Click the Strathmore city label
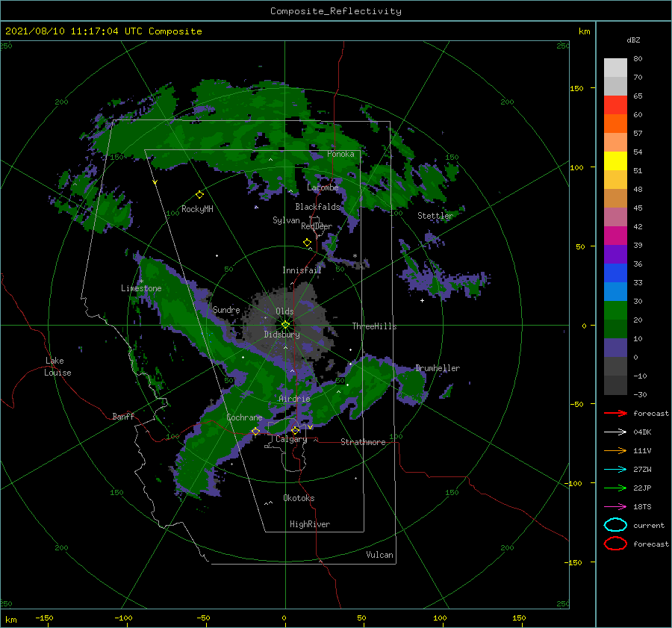 (x=363, y=442)
